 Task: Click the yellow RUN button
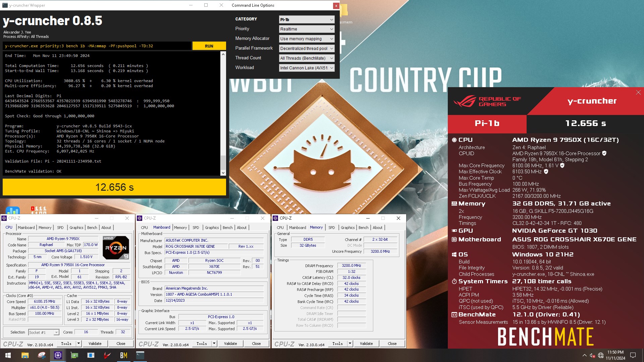point(209,46)
